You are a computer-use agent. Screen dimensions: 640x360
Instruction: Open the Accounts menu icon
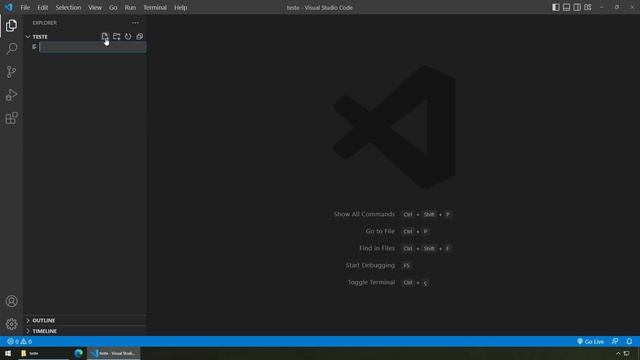point(11,301)
